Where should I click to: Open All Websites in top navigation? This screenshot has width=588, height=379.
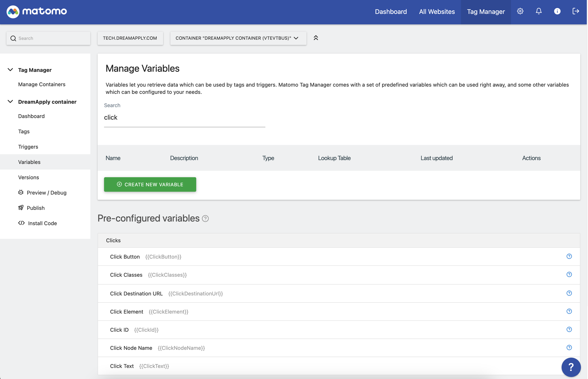pyautogui.click(x=437, y=11)
